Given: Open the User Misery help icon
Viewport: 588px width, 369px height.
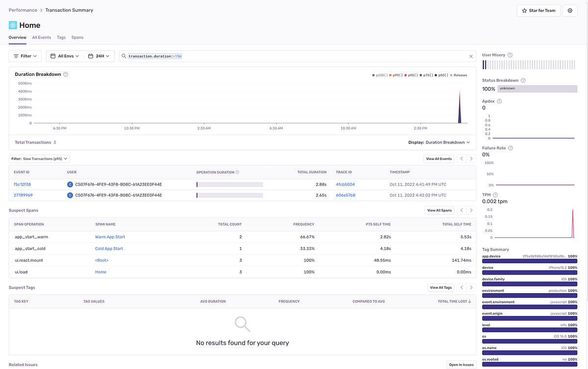Looking at the screenshot, I should (510, 55).
